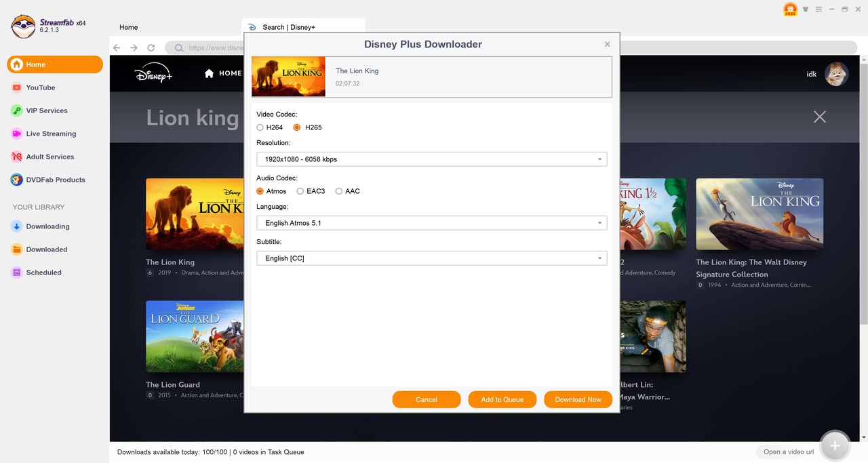
Task: Click the YOUR LIBRARY section heading
Action: (x=39, y=207)
